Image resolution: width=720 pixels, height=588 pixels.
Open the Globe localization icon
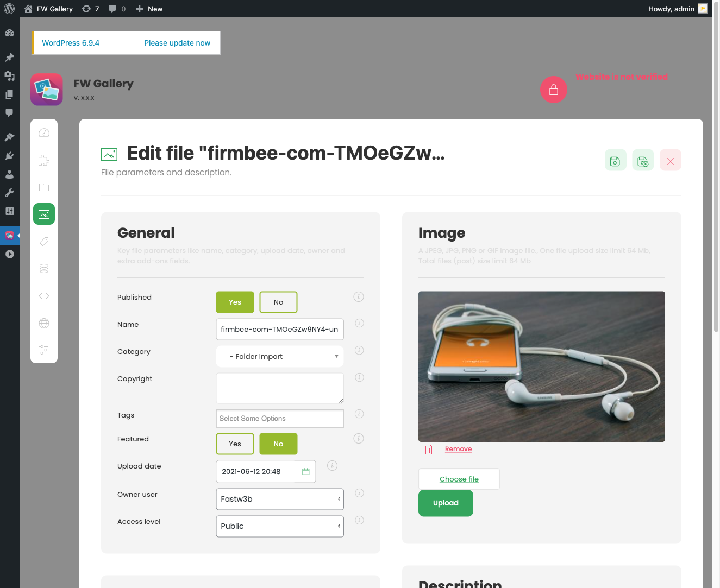(43, 323)
